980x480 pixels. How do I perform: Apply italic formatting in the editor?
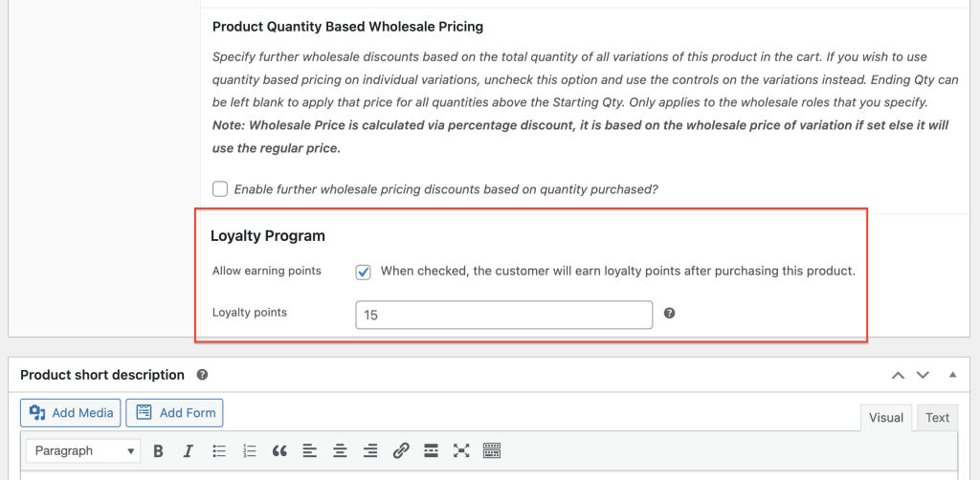(x=189, y=451)
